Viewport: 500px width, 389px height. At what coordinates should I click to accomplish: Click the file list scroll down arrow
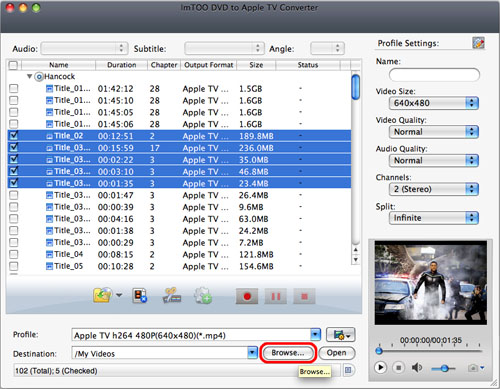coord(356,259)
